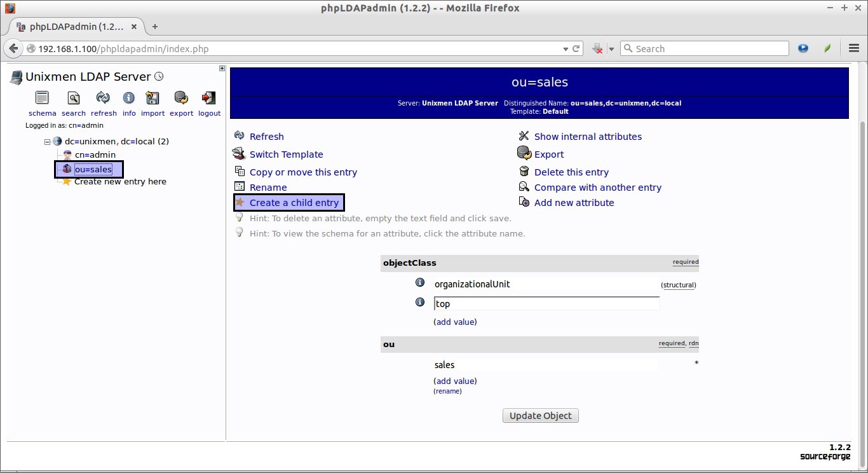
Task: Click the Update Object button
Action: coord(541,416)
